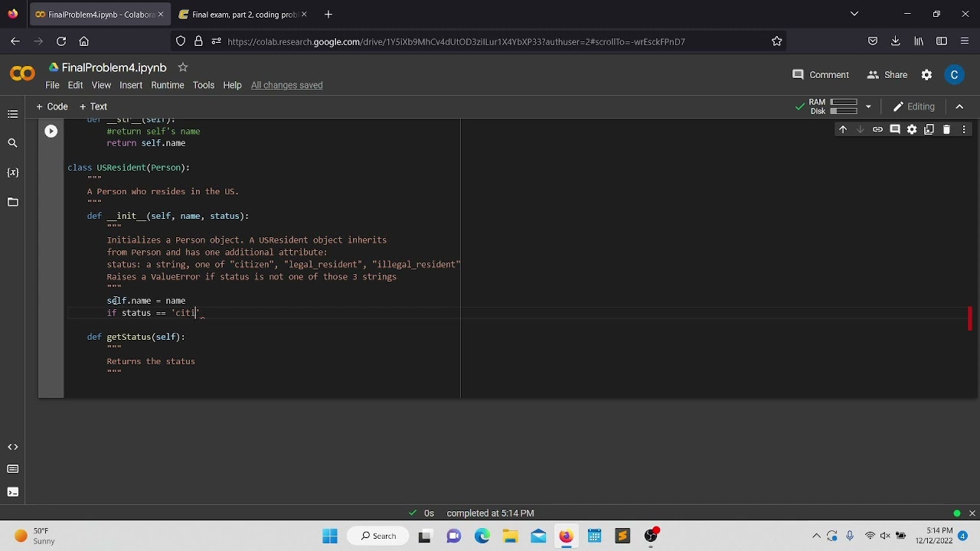Viewport: 980px width, 551px height.
Task: Expand the RAM and Disk resources dropdown
Action: 868,107
